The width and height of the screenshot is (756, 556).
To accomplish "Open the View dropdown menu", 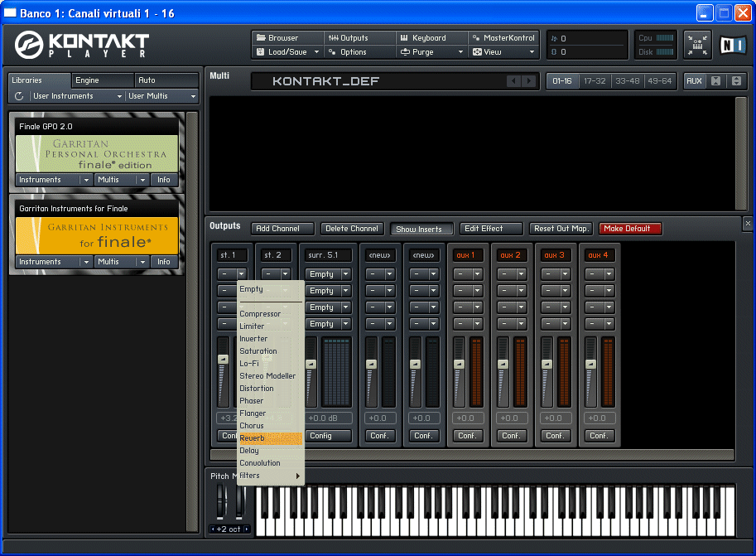I will [x=503, y=51].
